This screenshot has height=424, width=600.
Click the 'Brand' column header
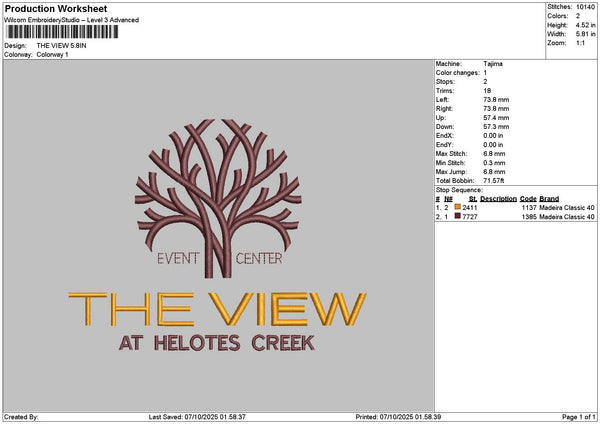(549, 199)
